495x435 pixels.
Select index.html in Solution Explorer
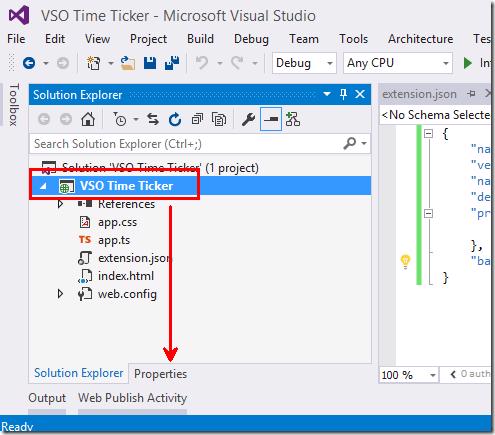[126, 276]
